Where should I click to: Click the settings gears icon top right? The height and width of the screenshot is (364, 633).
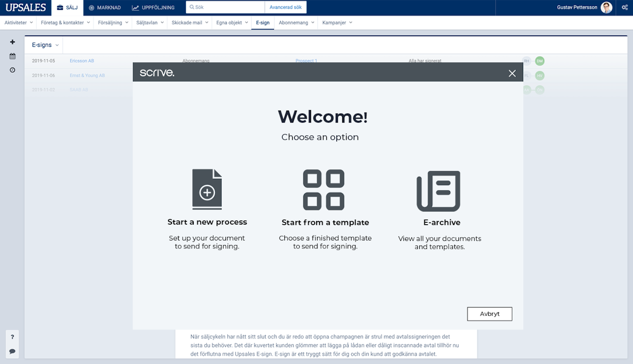(x=625, y=7)
